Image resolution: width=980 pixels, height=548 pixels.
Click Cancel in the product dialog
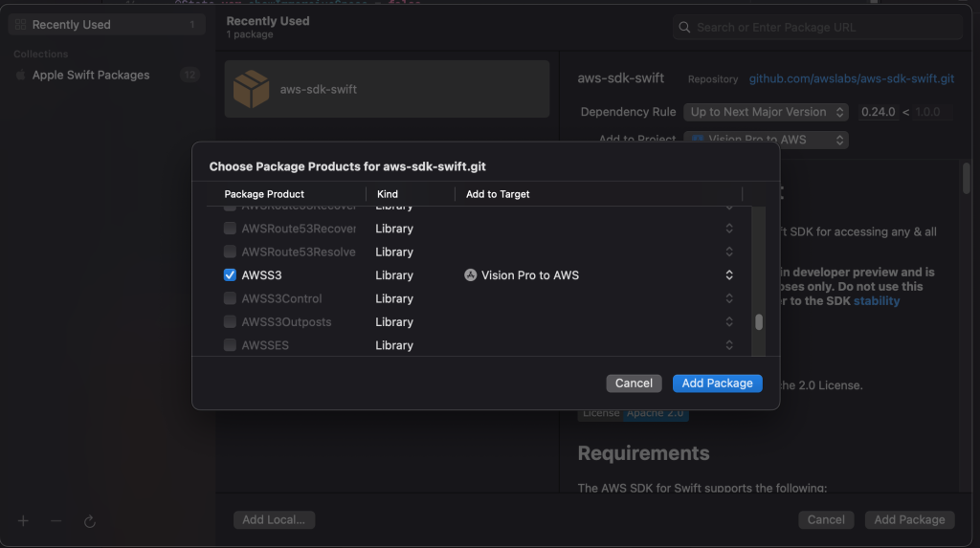[x=634, y=384]
